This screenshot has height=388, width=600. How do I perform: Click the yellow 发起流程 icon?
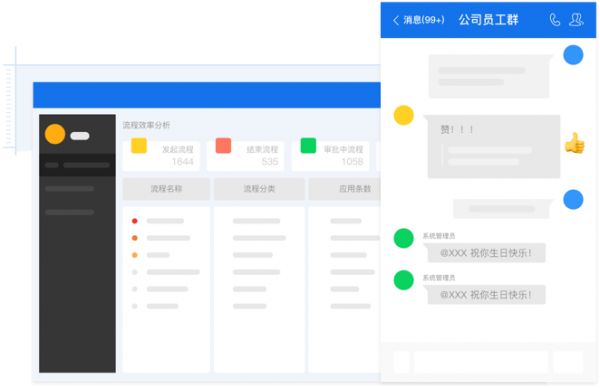click(x=139, y=145)
